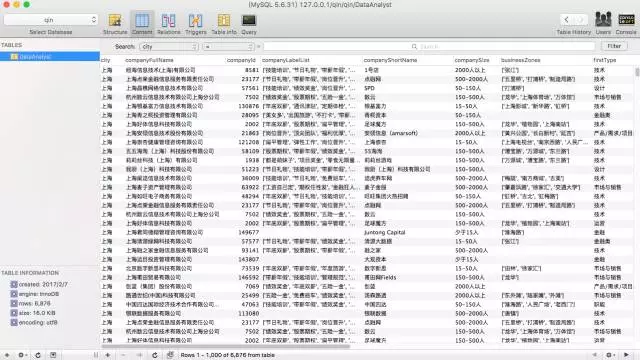
Task: Click the horizontal scrollbar of the table
Action: click(x=226, y=347)
